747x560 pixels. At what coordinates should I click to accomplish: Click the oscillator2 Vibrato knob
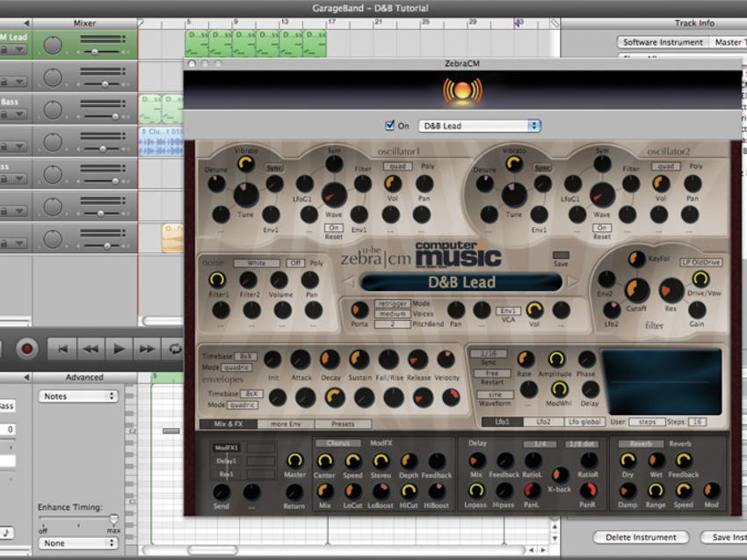[514, 164]
